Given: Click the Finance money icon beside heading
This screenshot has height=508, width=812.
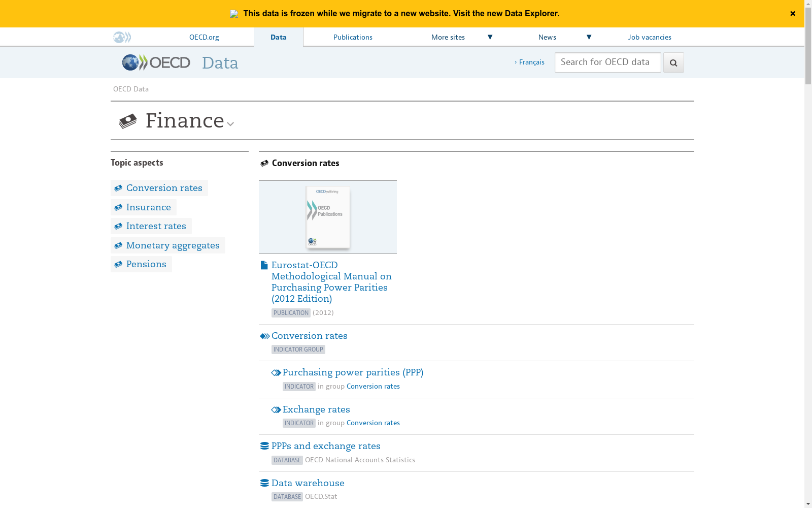Looking at the screenshot, I should coord(128,121).
